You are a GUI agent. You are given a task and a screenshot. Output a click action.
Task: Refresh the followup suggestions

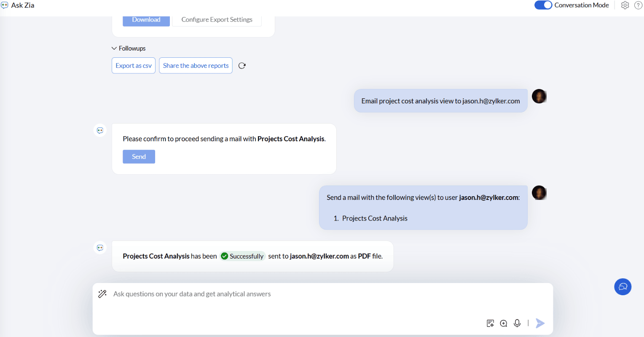pos(242,66)
